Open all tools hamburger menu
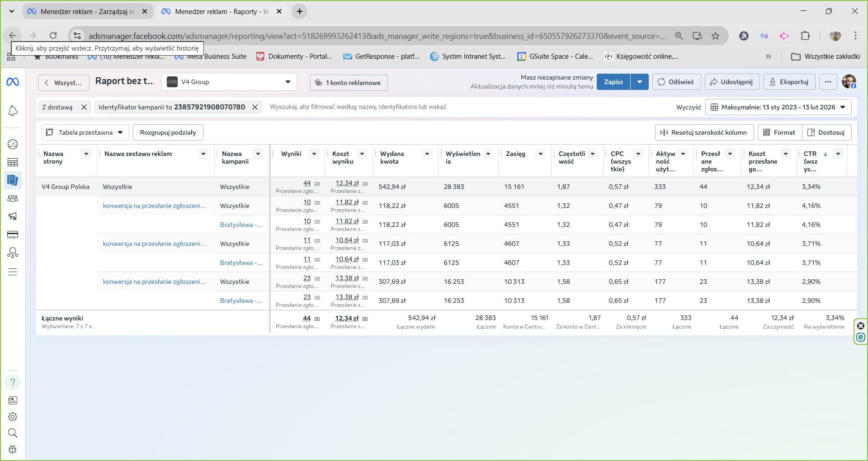 point(13,272)
